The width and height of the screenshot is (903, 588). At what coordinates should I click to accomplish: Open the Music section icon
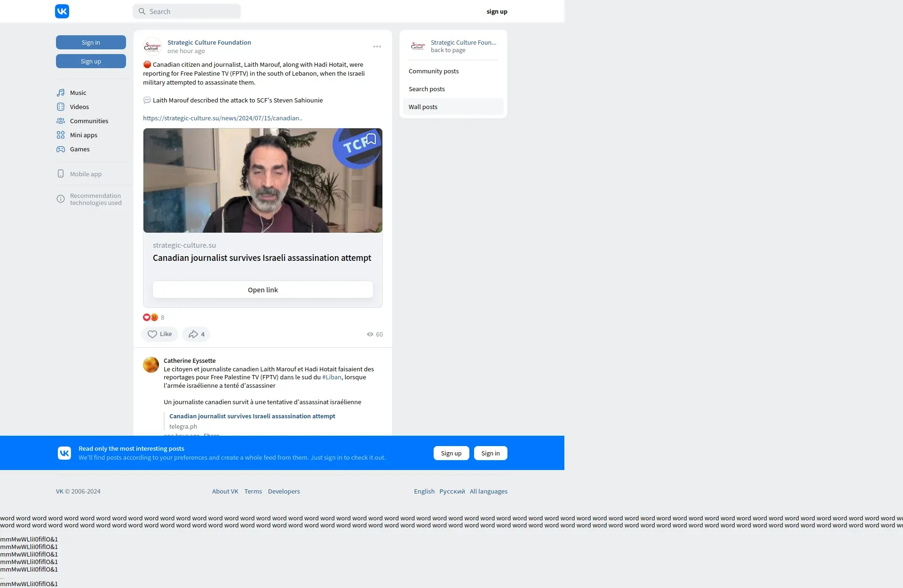click(x=61, y=93)
